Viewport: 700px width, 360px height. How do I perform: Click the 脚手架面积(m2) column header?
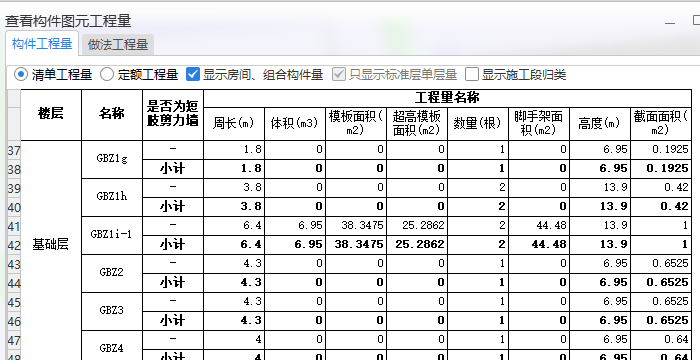(539, 124)
